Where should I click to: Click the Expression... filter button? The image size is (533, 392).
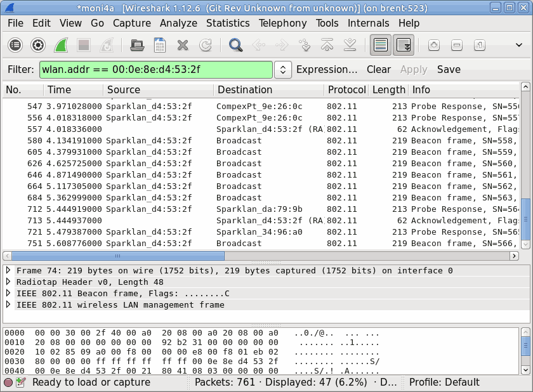click(x=327, y=70)
